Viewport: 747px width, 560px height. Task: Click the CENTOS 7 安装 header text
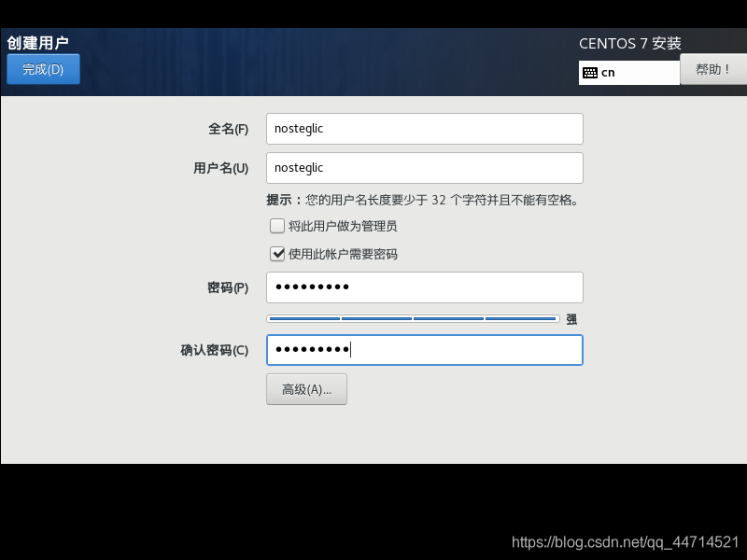tap(629, 43)
